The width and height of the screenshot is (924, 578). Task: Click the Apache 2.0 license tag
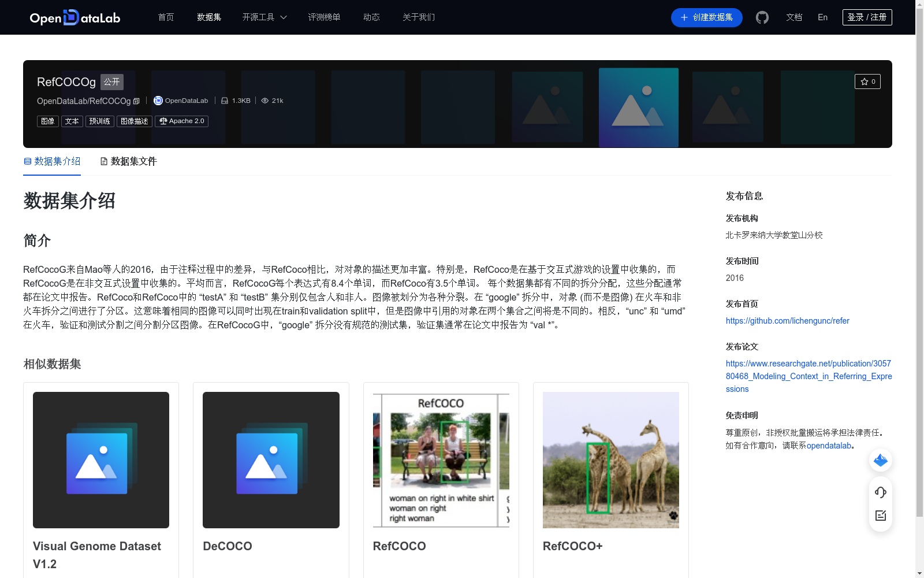(181, 121)
